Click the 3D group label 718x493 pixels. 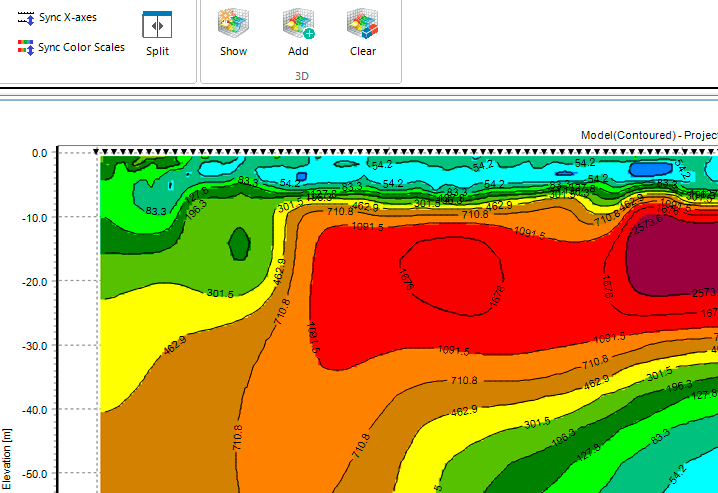[x=301, y=76]
